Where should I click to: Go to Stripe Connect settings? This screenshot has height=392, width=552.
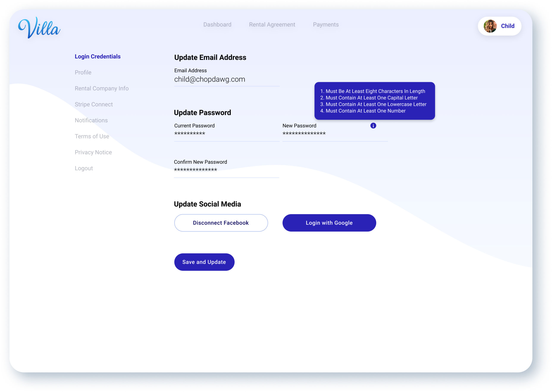94,104
